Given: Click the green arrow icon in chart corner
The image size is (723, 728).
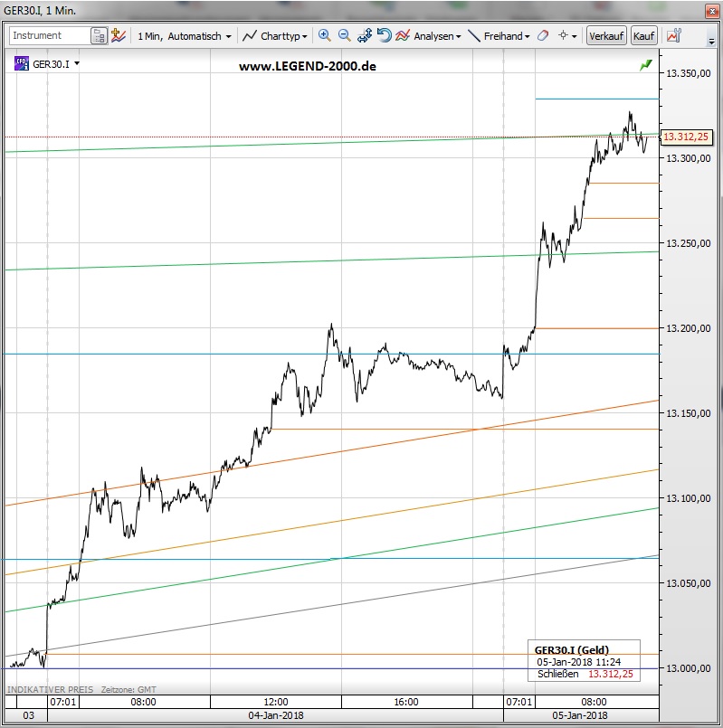Looking at the screenshot, I should (x=645, y=65).
